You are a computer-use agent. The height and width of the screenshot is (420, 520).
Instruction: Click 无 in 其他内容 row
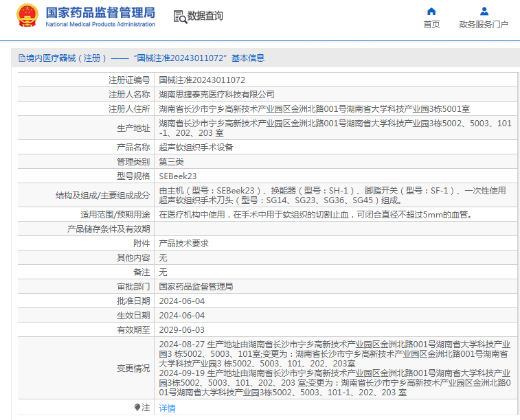(x=163, y=258)
